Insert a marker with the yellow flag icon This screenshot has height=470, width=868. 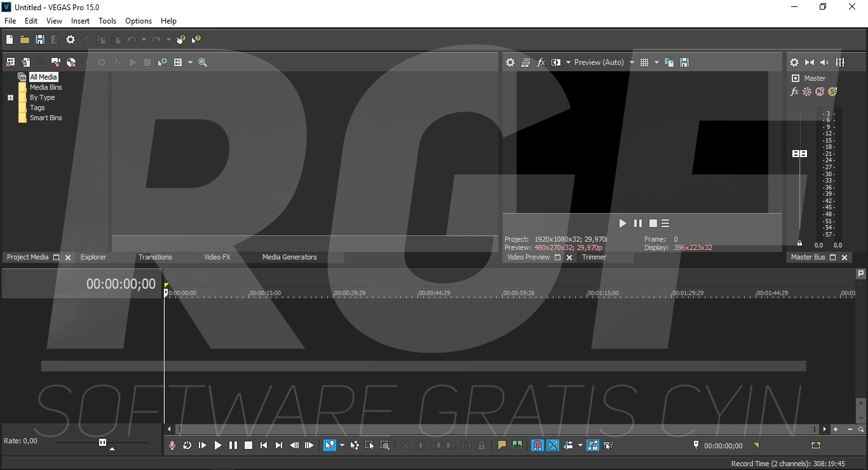pos(501,445)
